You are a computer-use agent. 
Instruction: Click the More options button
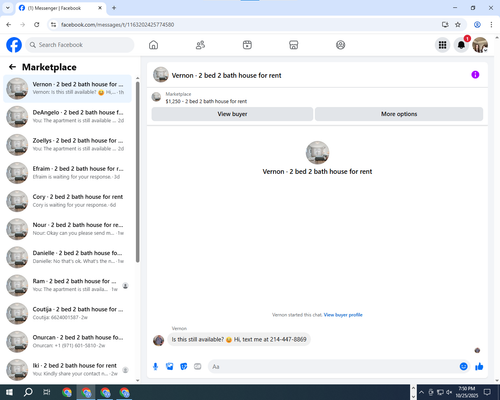[x=399, y=114]
